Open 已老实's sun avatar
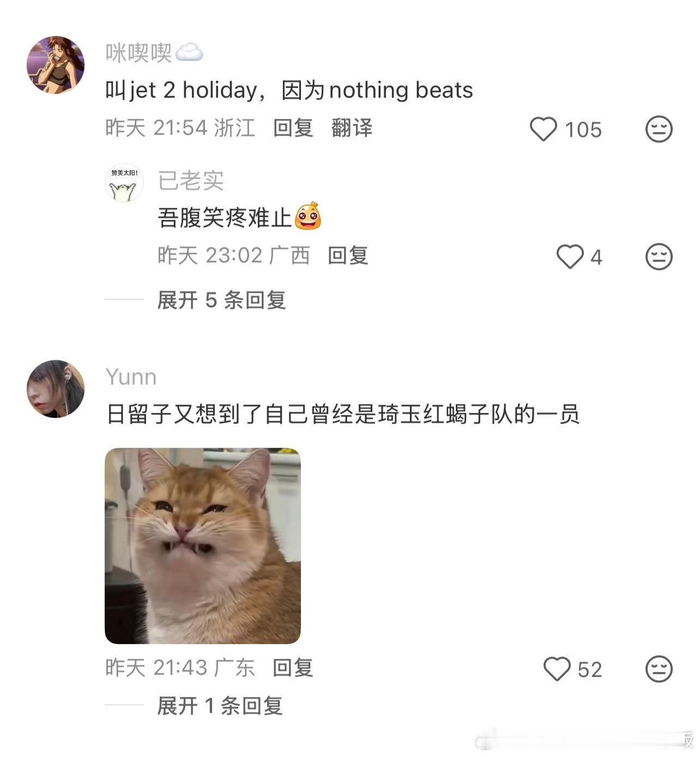This screenshot has width=700, height=757. click(124, 183)
